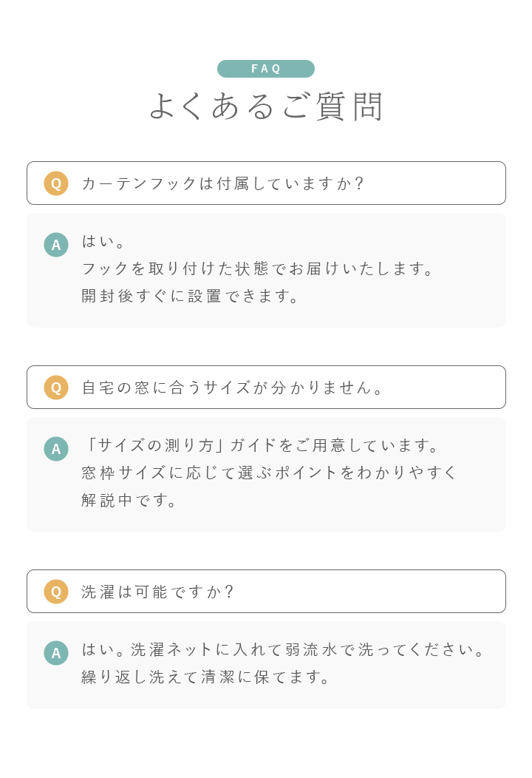Viewport: 532px width, 778px height.
Task: Click the Q icon for the window size question
Action: [56, 388]
